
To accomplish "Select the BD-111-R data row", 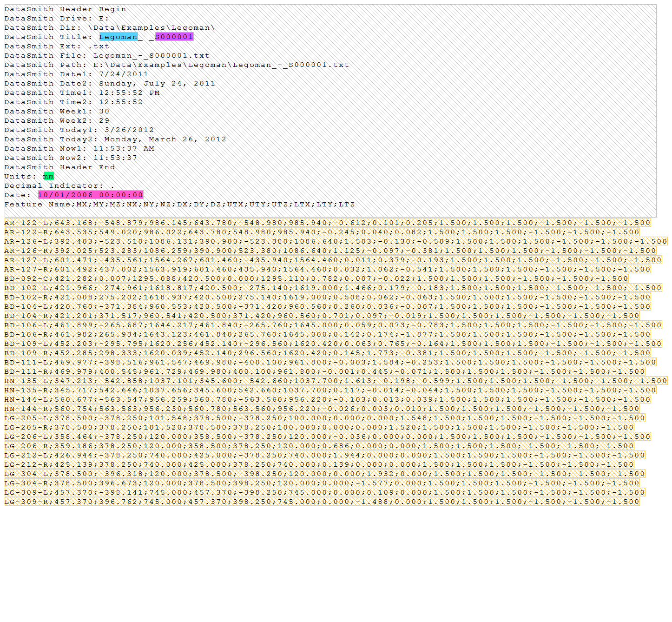I will tap(324, 371).
